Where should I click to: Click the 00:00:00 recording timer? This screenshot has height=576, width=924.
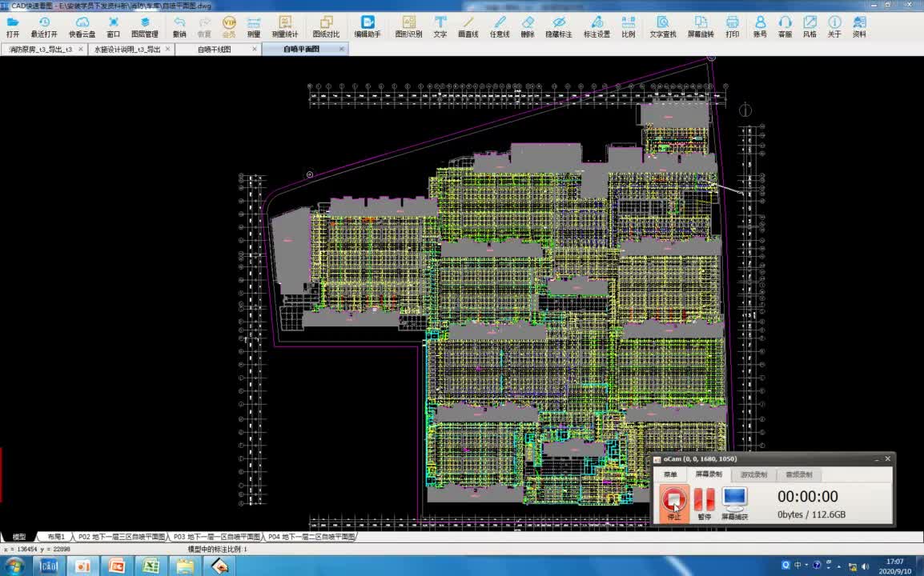click(807, 497)
